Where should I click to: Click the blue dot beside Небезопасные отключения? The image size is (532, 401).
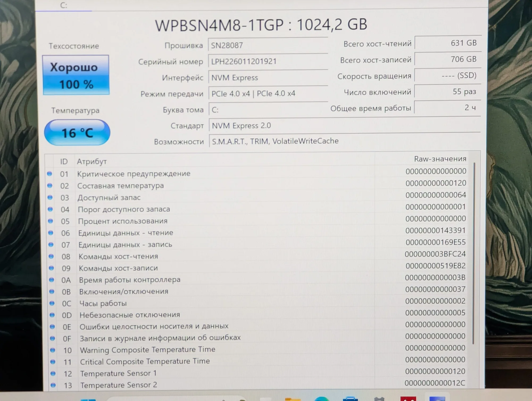tap(52, 315)
